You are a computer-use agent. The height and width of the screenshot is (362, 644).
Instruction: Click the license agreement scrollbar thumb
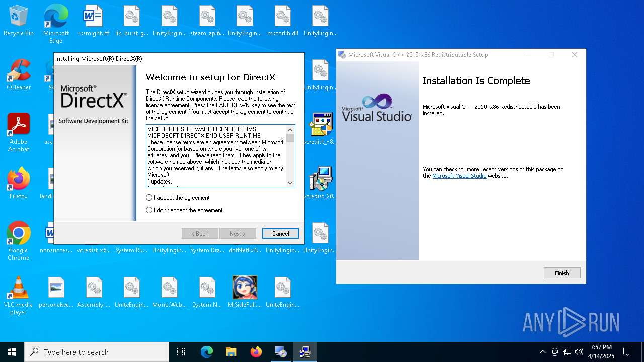point(290,138)
